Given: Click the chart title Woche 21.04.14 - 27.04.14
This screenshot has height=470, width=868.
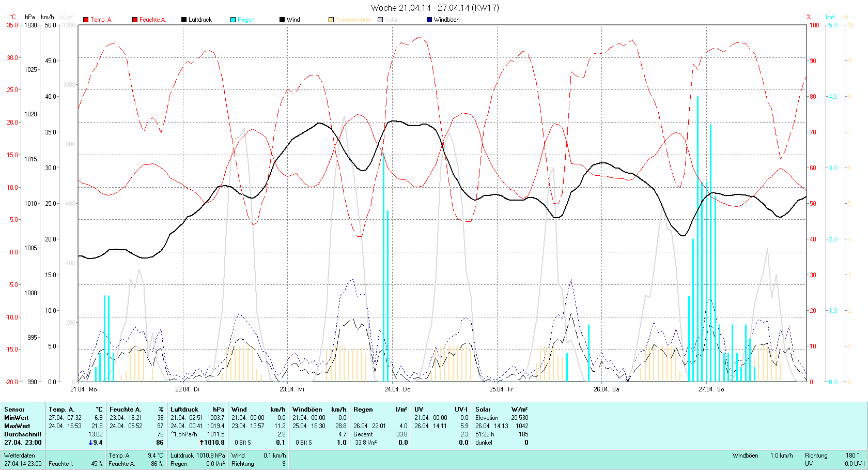Looking at the screenshot, I should 435,8.
